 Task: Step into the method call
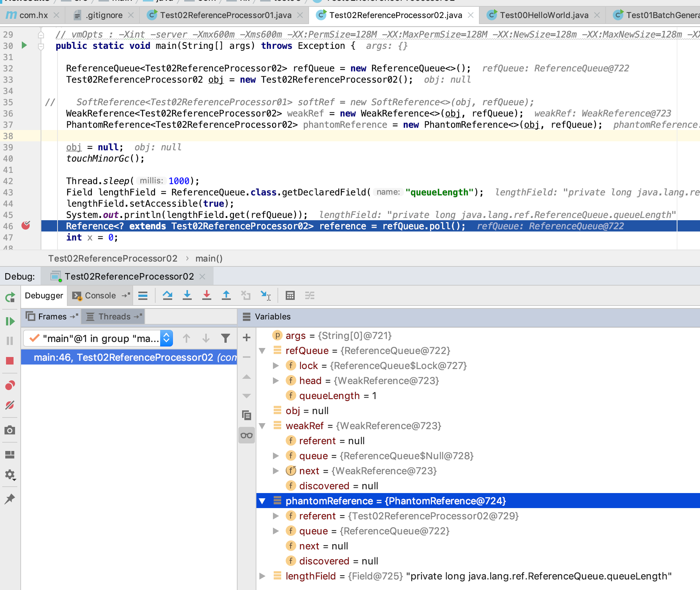point(187,296)
